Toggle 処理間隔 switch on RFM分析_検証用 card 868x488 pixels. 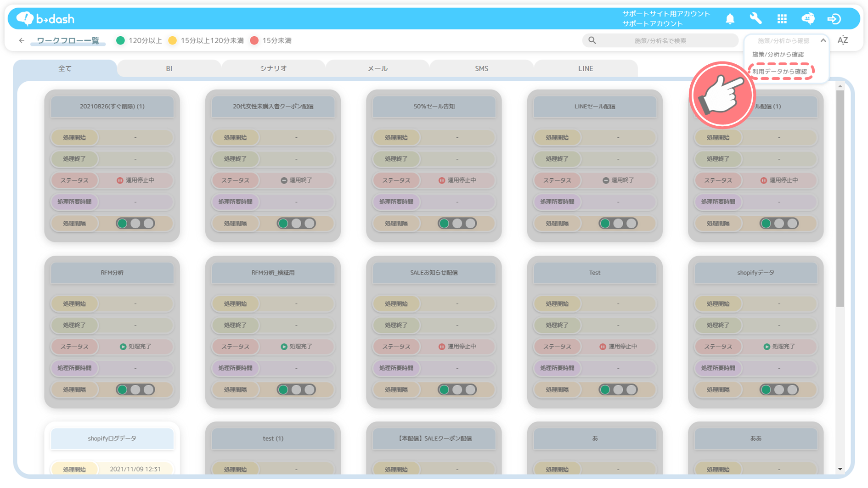[296, 390]
